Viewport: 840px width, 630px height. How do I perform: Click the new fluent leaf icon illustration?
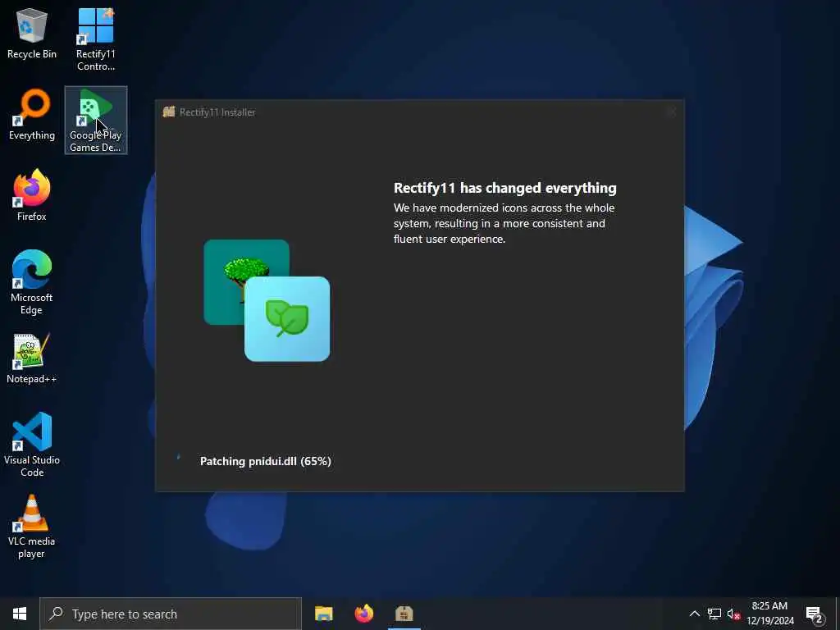(287, 319)
